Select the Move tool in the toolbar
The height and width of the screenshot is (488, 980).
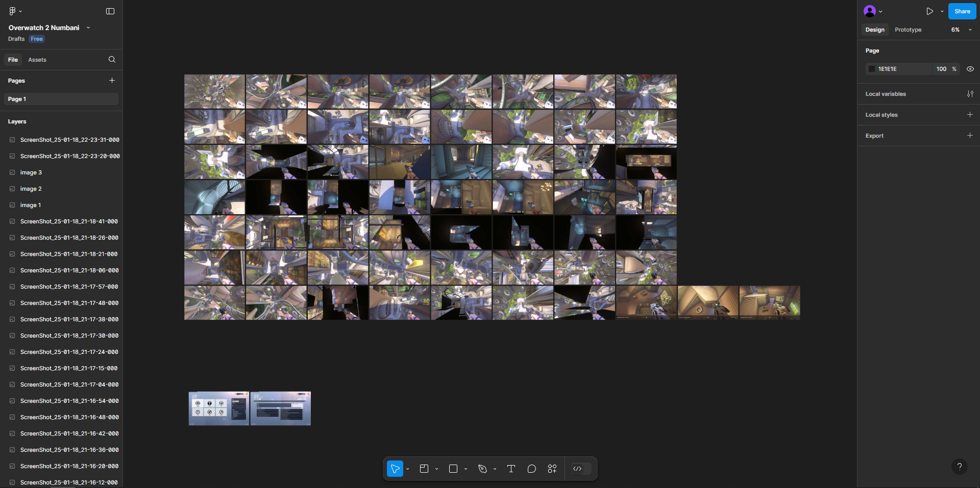[x=395, y=469]
